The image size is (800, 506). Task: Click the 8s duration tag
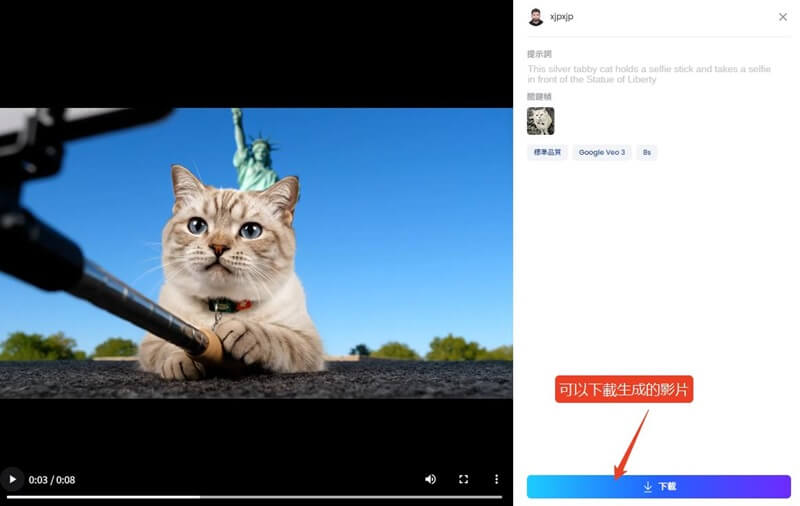point(646,152)
